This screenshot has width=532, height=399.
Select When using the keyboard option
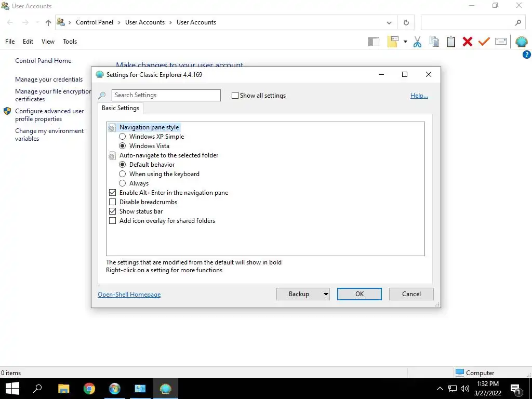point(123,174)
